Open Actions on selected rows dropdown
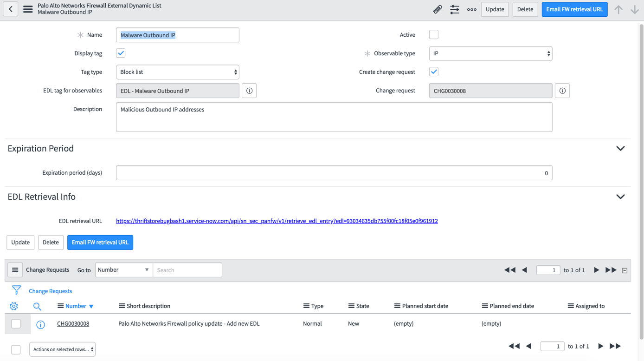Screen dimensions: 644x361 pos(63,349)
